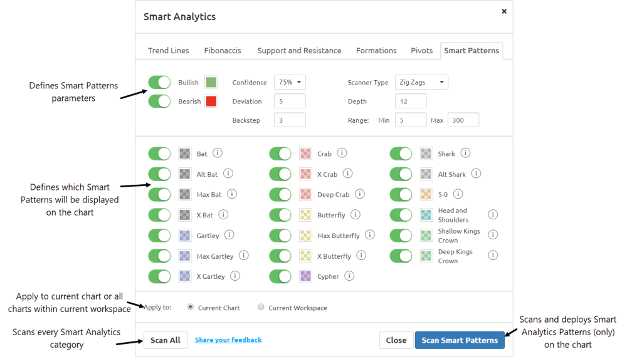Select the Current Chart radio button
Viewport: 627px width, 364px height.
[191, 307]
